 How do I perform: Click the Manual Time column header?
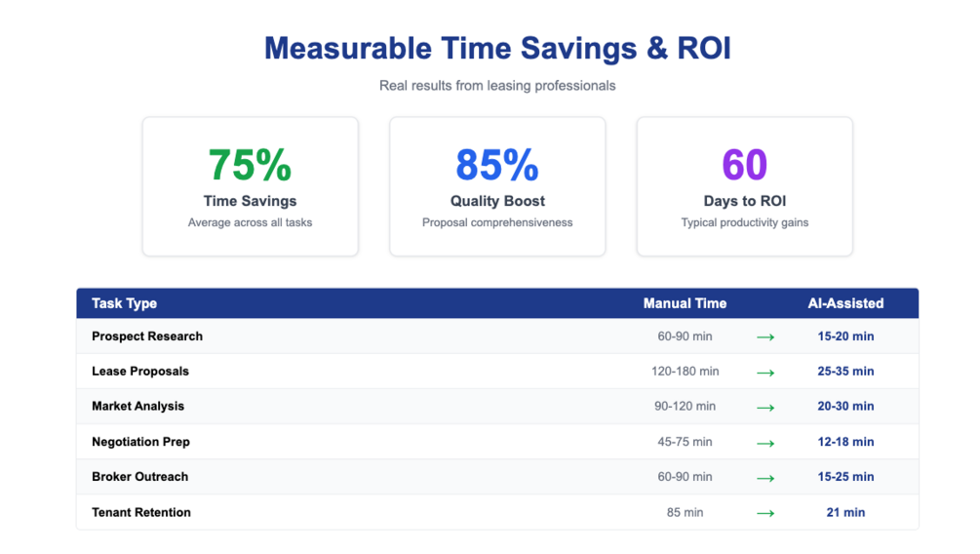click(685, 303)
